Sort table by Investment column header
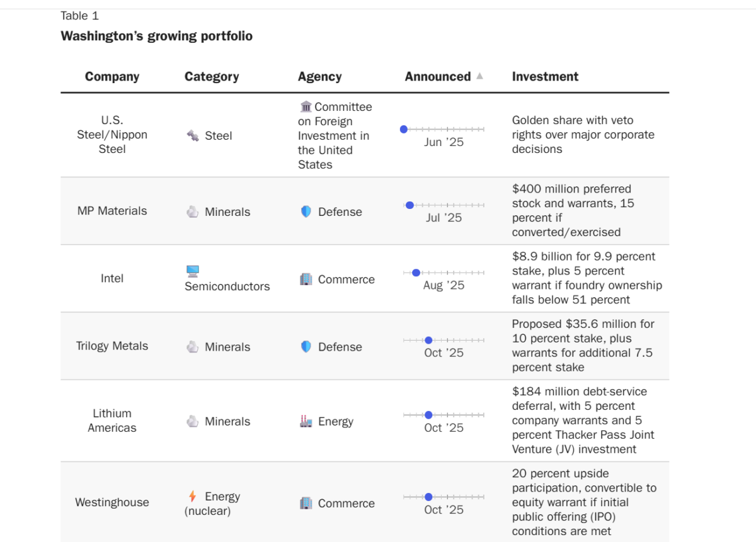This screenshot has width=756, height=542. pyautogui.click(x=545, y=76)
